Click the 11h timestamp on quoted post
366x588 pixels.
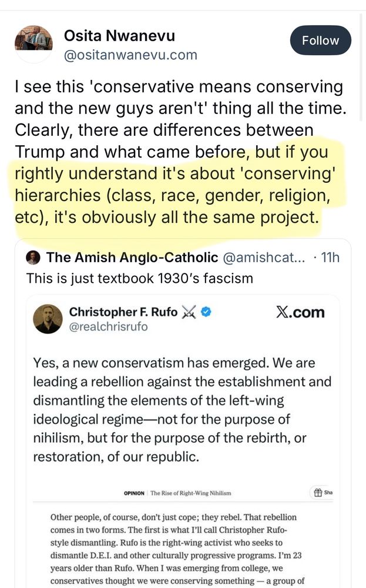click(x=328, y=257)
